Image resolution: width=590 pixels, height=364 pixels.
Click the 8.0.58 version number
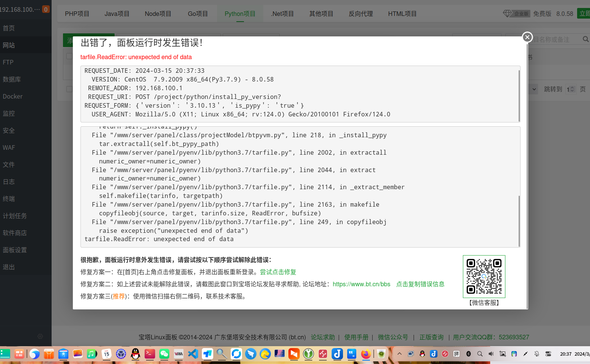(565, 14)
